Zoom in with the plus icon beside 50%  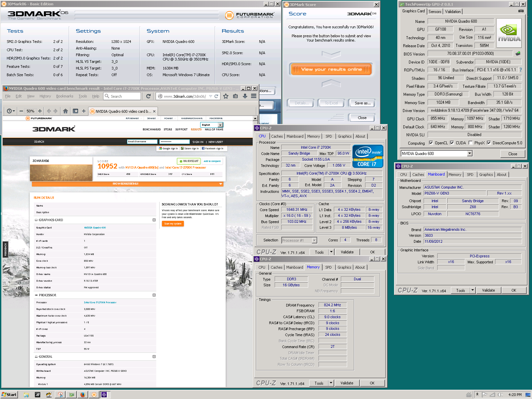point(40,111)
